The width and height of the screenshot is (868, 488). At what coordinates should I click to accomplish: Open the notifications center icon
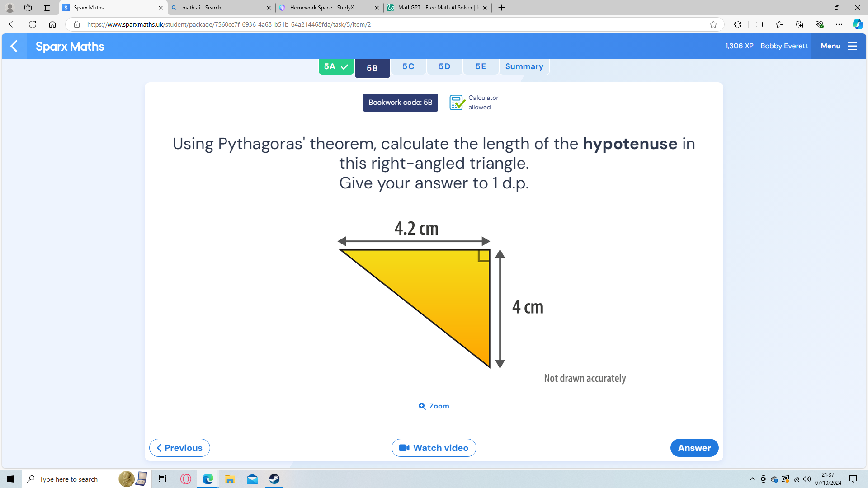pyautogui.click(x=853, y=479)
